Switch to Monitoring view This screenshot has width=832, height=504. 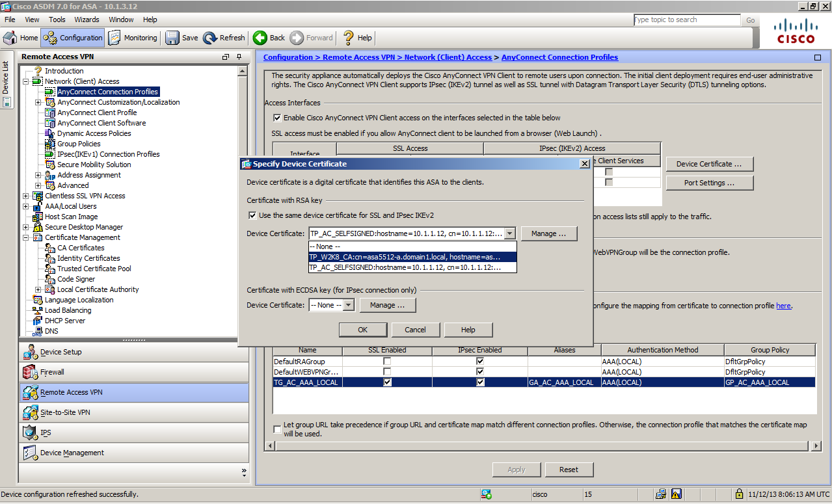pyautogui.click(x=133, y=38)
